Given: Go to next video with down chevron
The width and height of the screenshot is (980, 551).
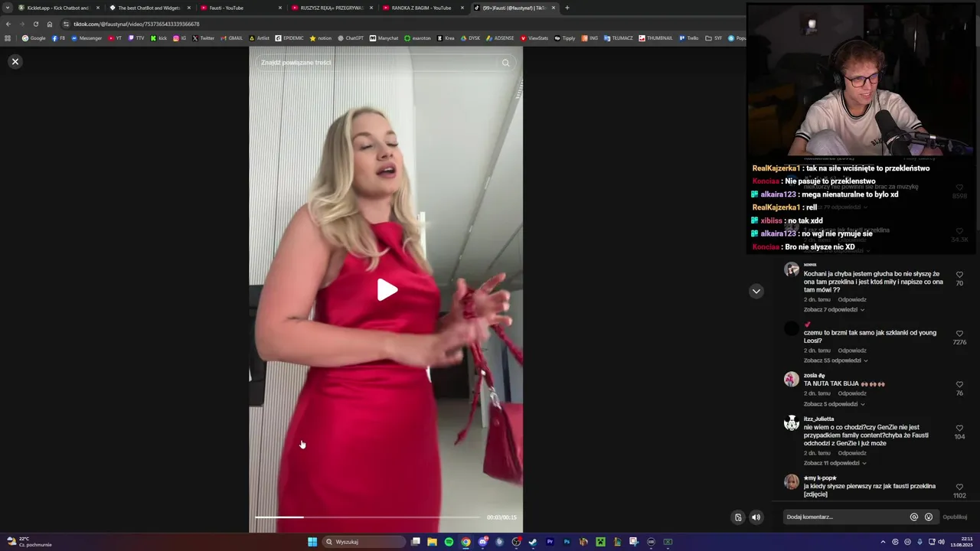Looking at the screenshot, I should (756, 291).
